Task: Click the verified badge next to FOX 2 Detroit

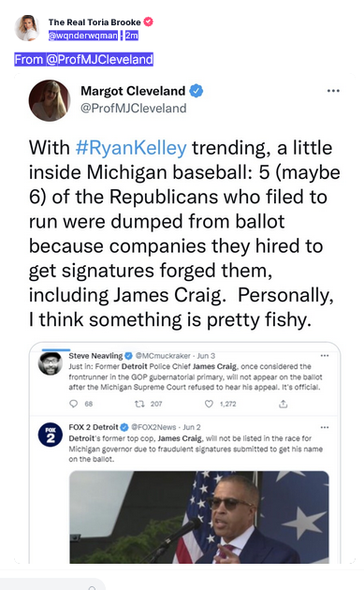Action: (x=124, y=427)
